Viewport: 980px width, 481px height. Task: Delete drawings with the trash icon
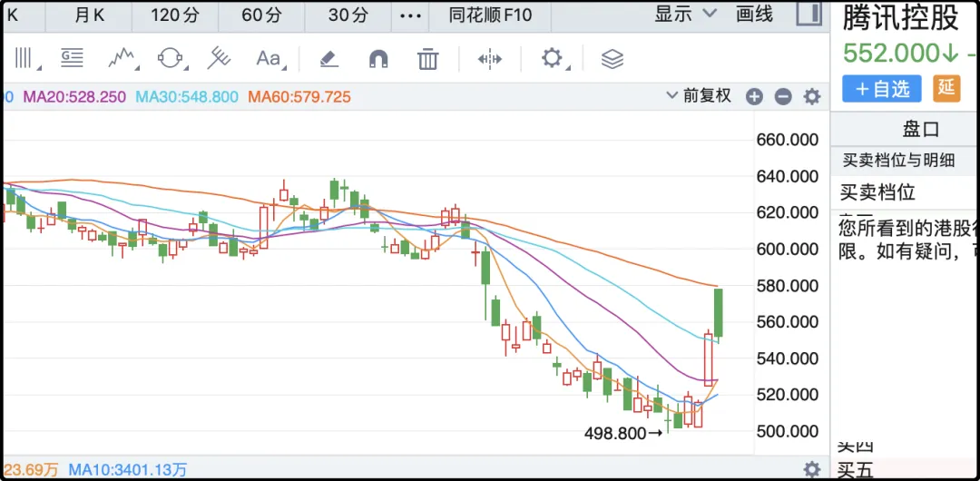coord(427,59)
